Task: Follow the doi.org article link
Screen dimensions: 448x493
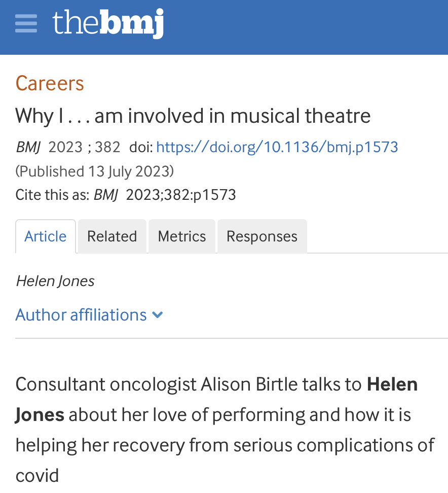Action: 277,147
